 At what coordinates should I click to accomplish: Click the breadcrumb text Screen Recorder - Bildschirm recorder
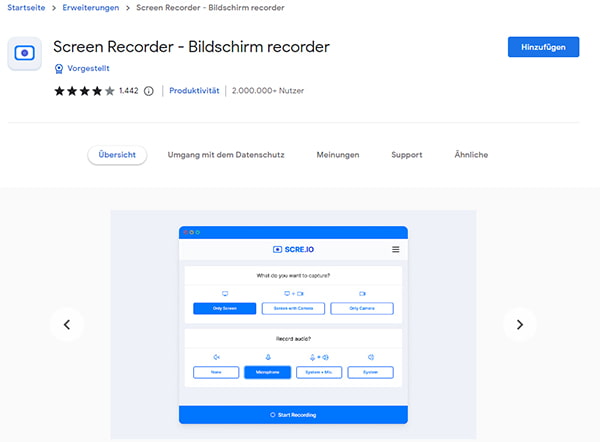(210, 8)
